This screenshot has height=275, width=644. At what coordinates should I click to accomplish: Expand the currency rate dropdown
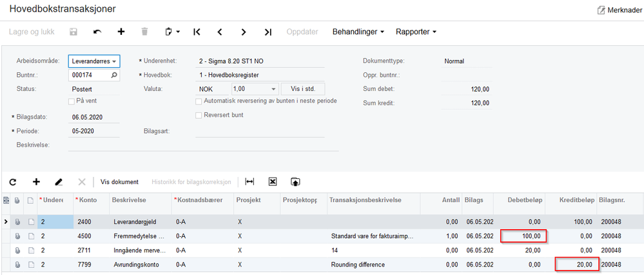click(273, 89)
